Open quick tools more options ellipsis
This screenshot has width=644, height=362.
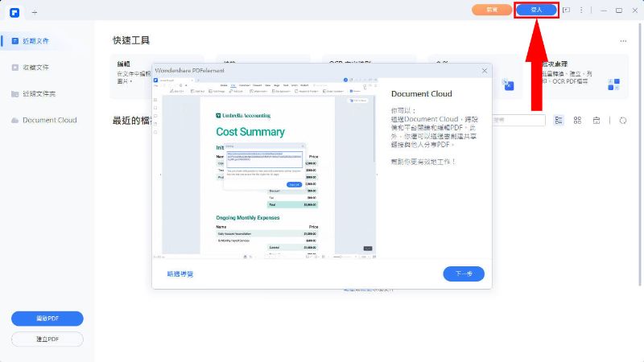[x=623, y=41]
